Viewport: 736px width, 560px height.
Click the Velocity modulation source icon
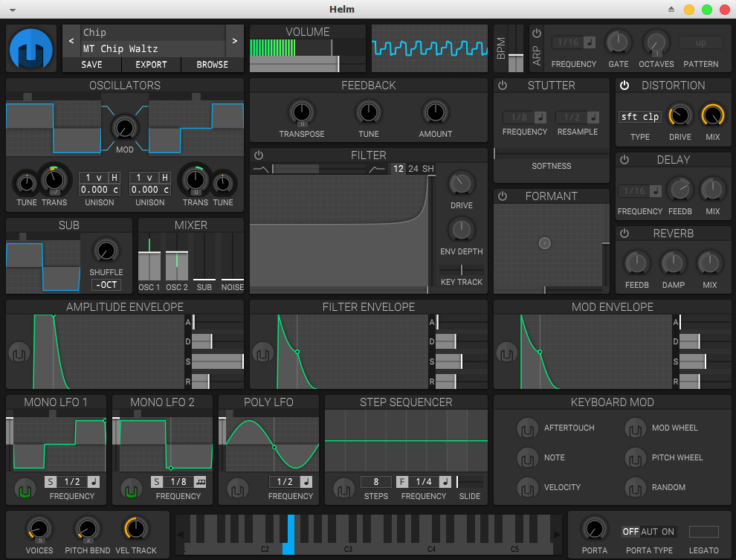tap(527, 487)
